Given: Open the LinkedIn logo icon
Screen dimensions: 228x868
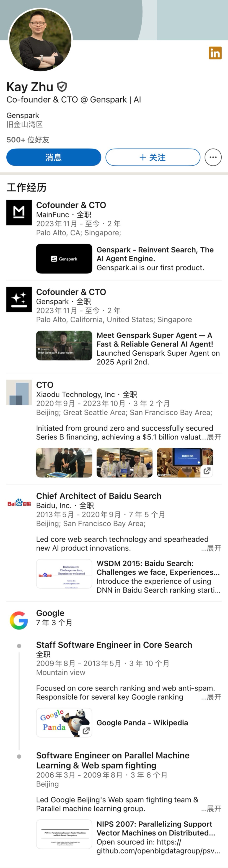Looking at the screenshot, I should [x=215, y=53].
